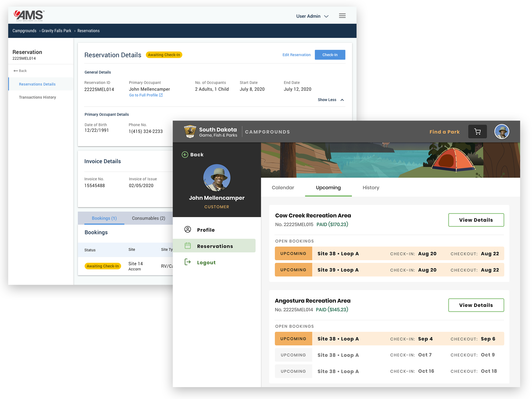532x399 pixels.
Task: Click the green Back arrow icon
Action: (185, 154)
